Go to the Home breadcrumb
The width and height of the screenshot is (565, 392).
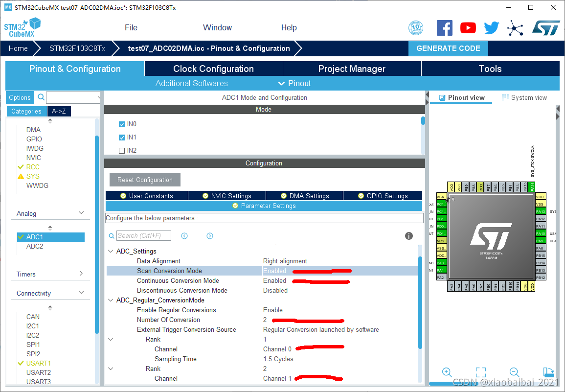pos(18,48)
